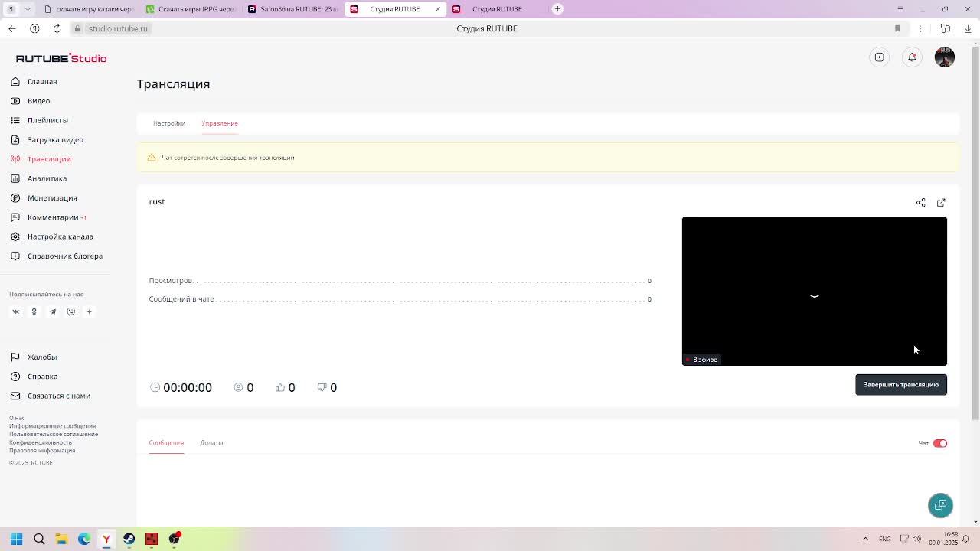Open the Odnoklassniki social link
980x551 pixels.
[34, 311]
